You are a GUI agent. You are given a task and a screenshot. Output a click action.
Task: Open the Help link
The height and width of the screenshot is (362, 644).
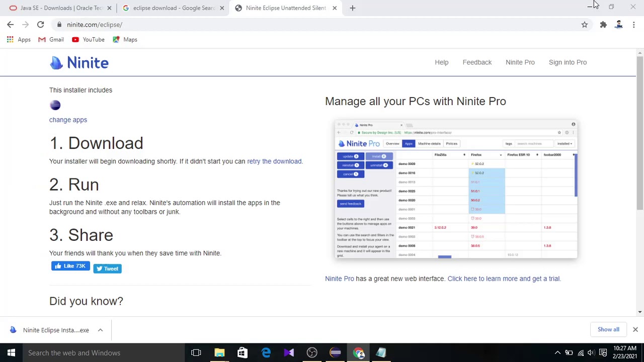442,62
